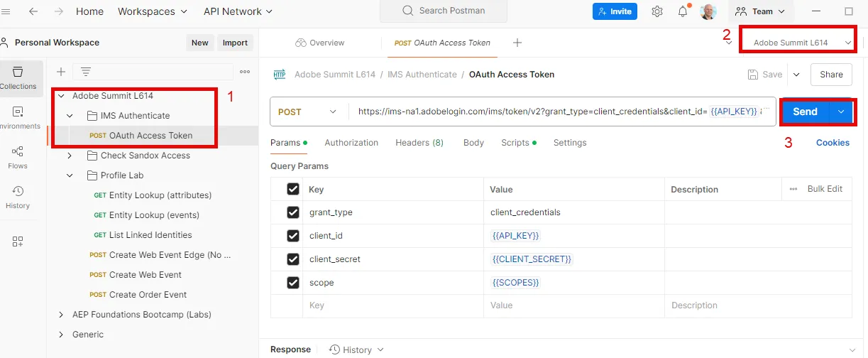Open the API Network dropdown
The height and width of the screenshot is (358, 868).
[x=238, y=11]
